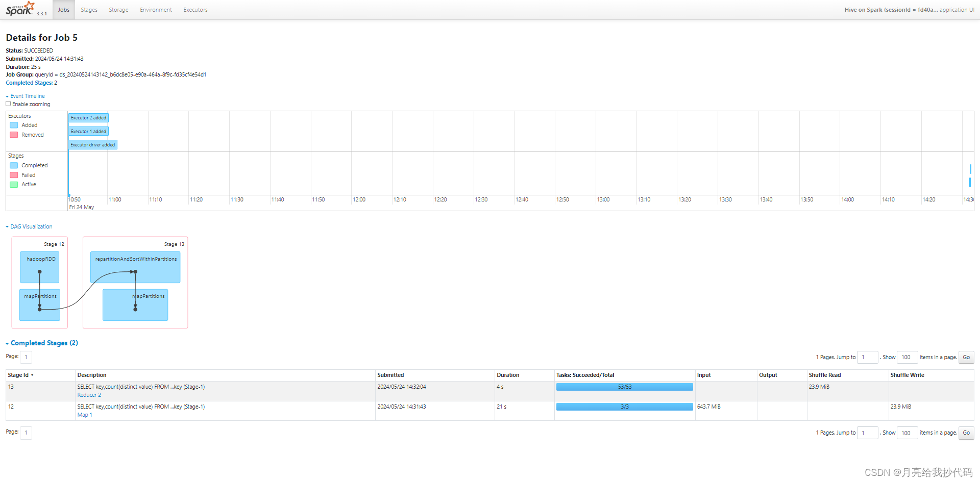Click the Executor 1 added timeline marker
The image size is (980, 482).
click(89, 132)
